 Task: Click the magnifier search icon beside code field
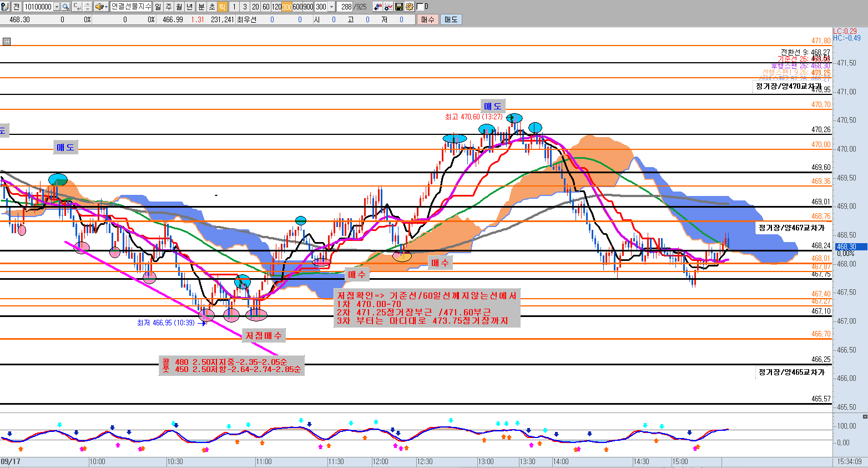tap(65, 7)
